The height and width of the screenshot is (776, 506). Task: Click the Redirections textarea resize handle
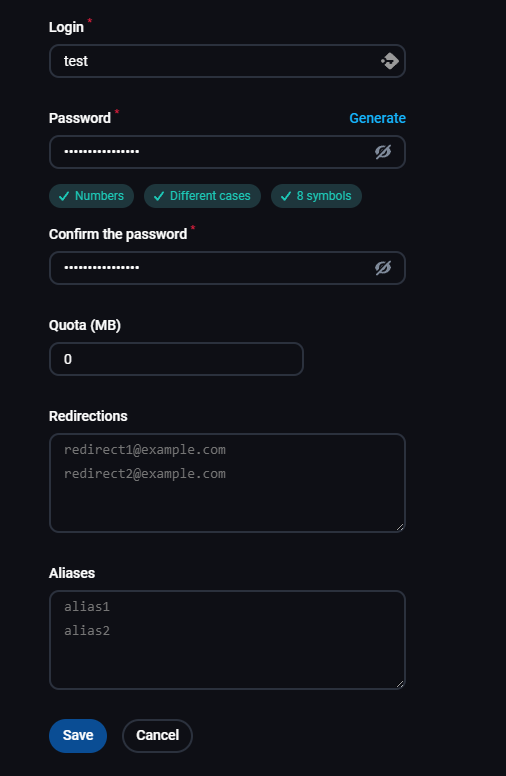(400, 527)
